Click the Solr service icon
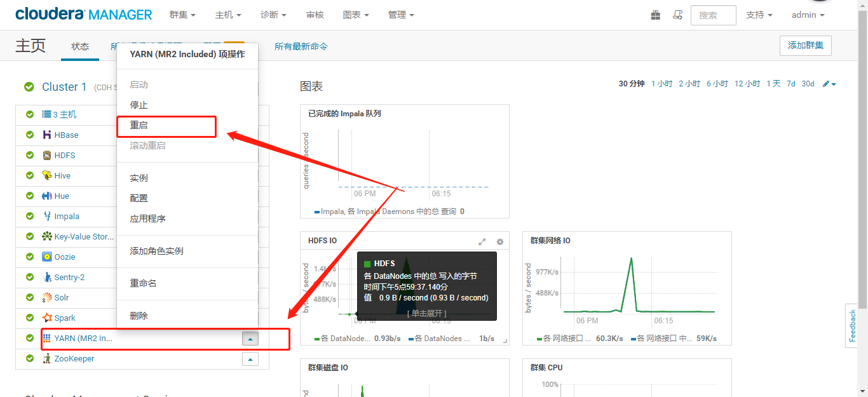Viewport: 868px width, 397px height. [46, 297]
